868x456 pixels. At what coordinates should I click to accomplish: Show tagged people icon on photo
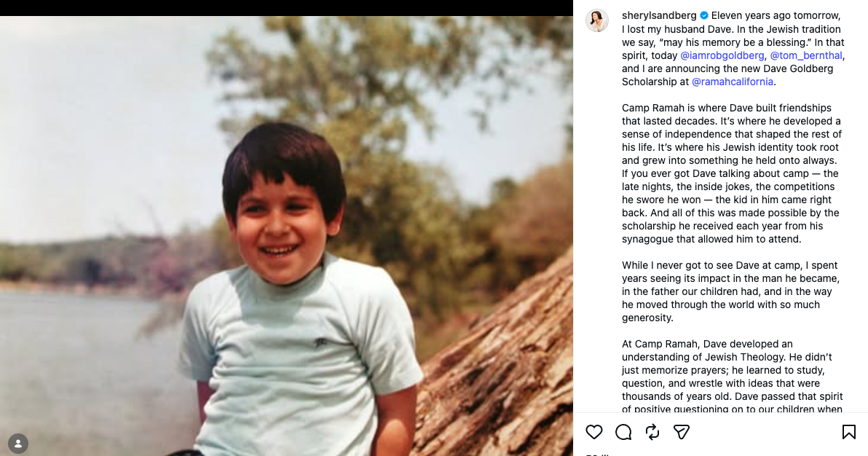point(18,444)
